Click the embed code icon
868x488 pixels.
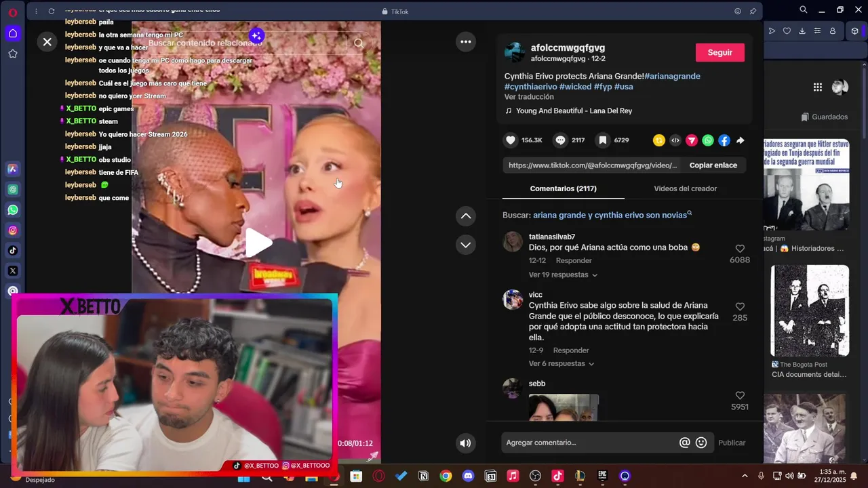coord(675,140)
